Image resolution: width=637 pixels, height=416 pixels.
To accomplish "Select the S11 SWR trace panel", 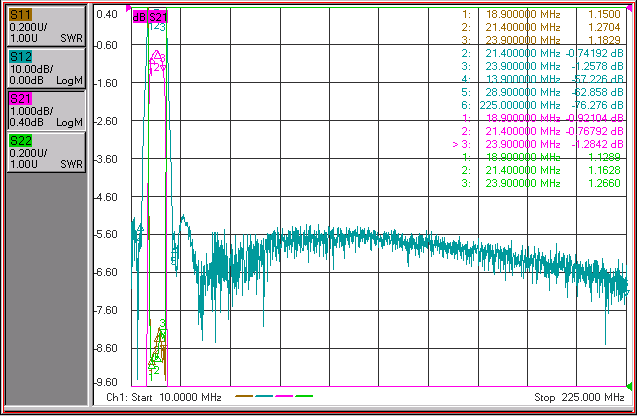I will [x=46, y=26].
